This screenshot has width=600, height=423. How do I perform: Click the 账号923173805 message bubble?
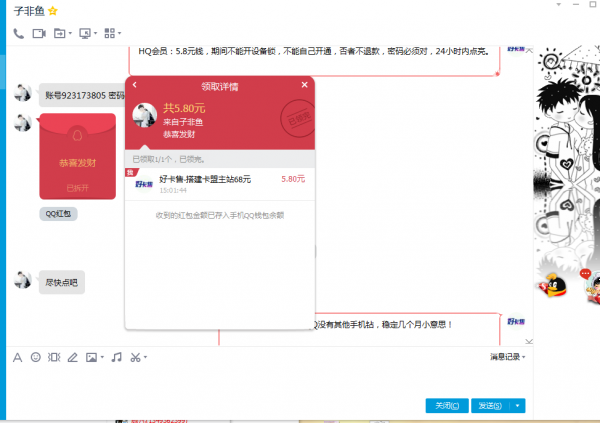(82, 95)
